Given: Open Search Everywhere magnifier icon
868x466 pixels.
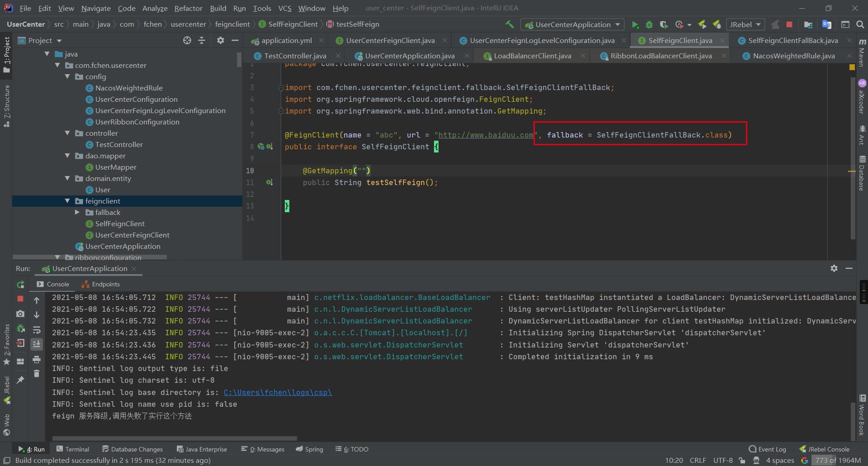Looking at the screenshot, I should pos(860,24).
